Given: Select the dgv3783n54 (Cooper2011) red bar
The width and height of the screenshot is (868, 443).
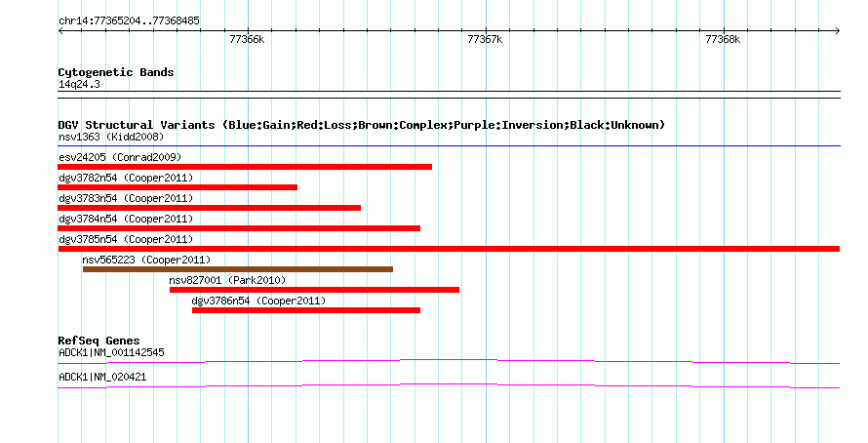Looking at the screenshot, I should [210, 208].
